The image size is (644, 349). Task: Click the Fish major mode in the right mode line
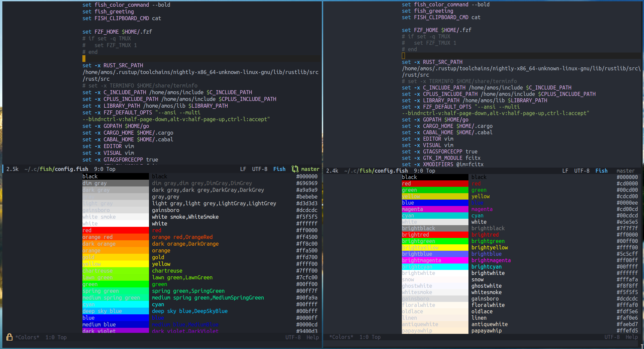click(601, 171)
